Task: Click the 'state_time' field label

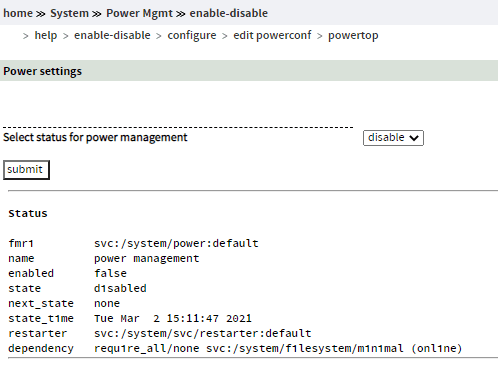Action: pos(41,318)
